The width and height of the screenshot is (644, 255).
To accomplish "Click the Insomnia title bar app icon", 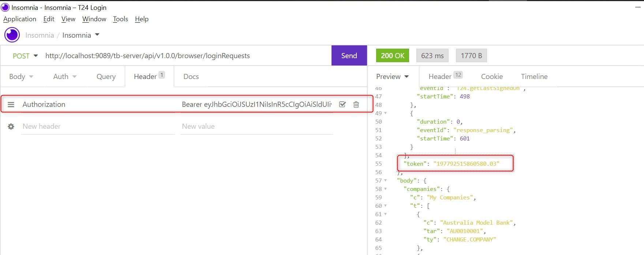I will 5,7.
